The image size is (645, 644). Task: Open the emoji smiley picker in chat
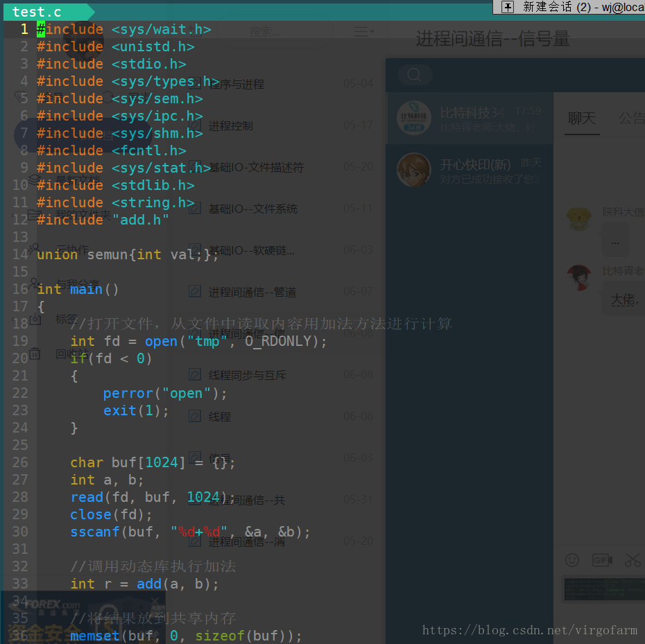coord(572,559)
